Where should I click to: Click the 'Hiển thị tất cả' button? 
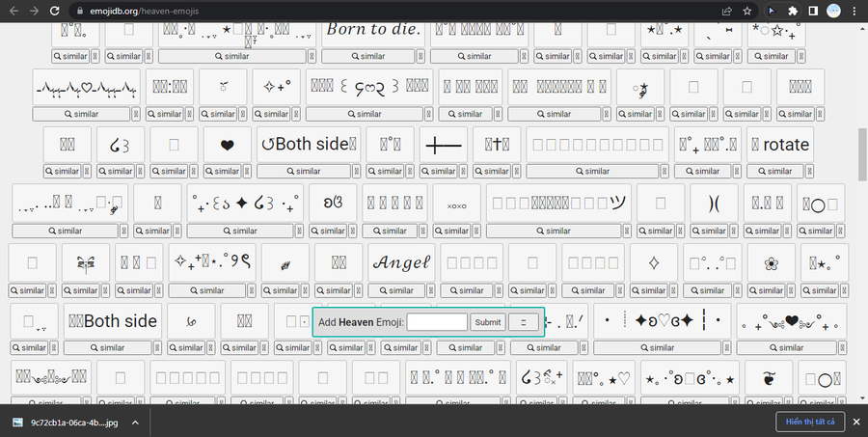click(810, 422)
